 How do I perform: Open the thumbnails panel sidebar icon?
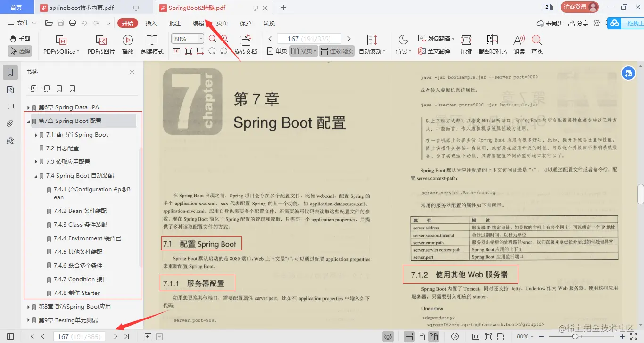coord(10,90)
